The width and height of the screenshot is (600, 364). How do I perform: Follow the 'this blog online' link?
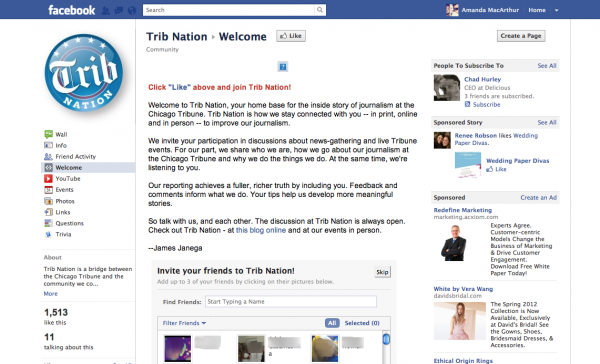tap(261, 230)
